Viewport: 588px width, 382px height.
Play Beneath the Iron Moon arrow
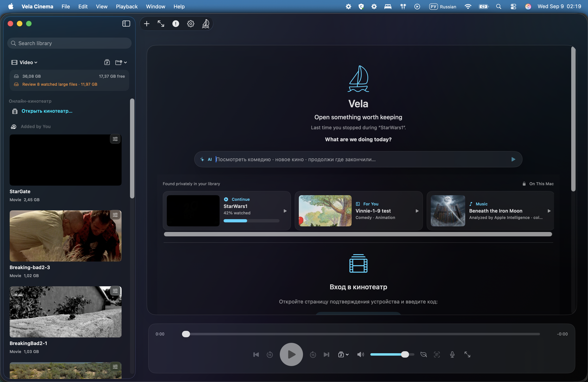coord(549,211)
